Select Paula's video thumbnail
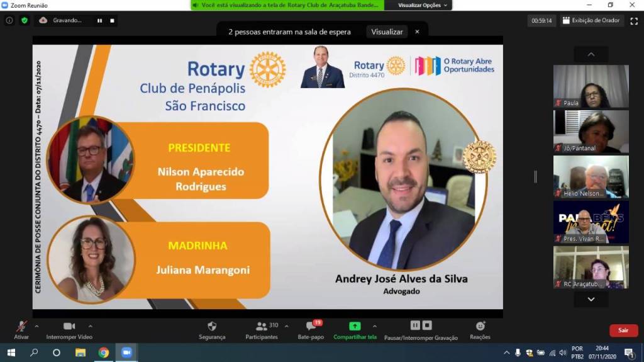Viewport: 644px width, 362px height. point(591,86)
